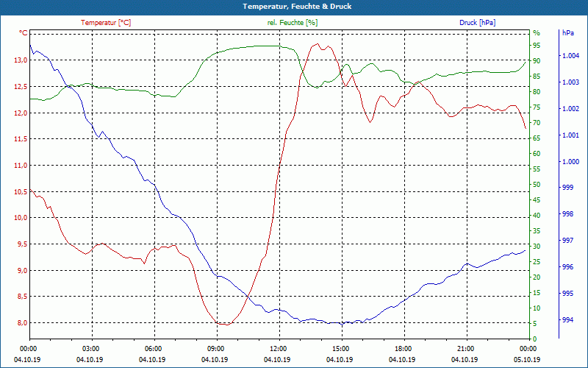Click the chart title 'Temperatur, Feuchte & Druck'
Image resolution: width=588 pixels, height=368 pixels.
pos(297,7)
